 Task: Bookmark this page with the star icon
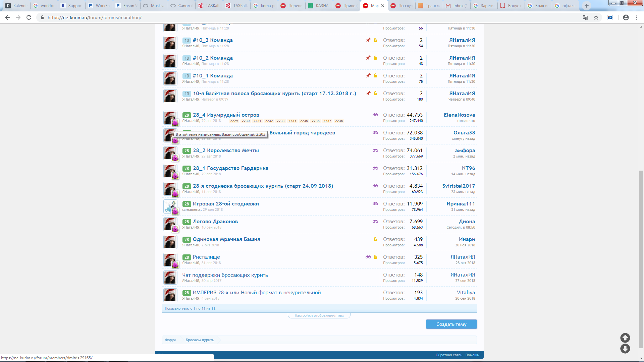tap(596, 17)
